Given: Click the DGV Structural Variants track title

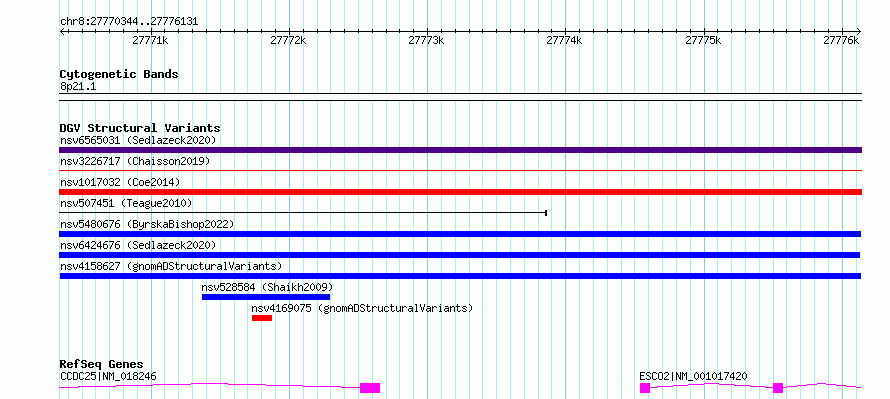Looking at the screenshot, I should (140, 128).
